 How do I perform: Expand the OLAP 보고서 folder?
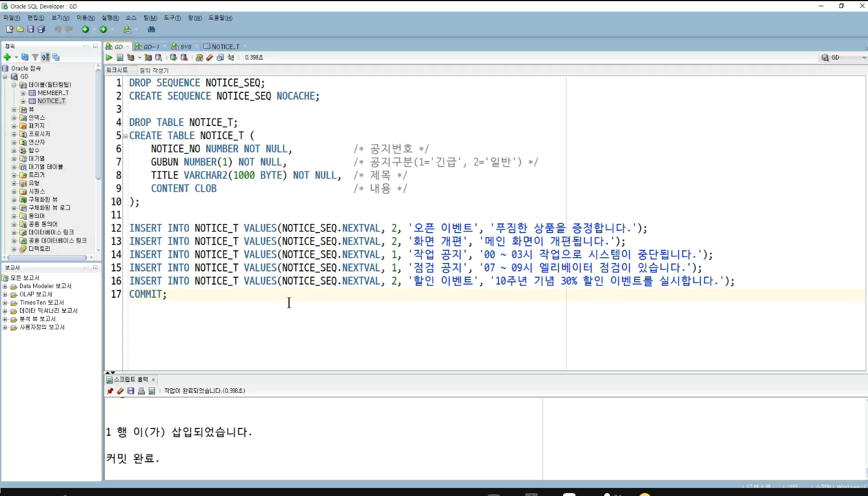5,294
